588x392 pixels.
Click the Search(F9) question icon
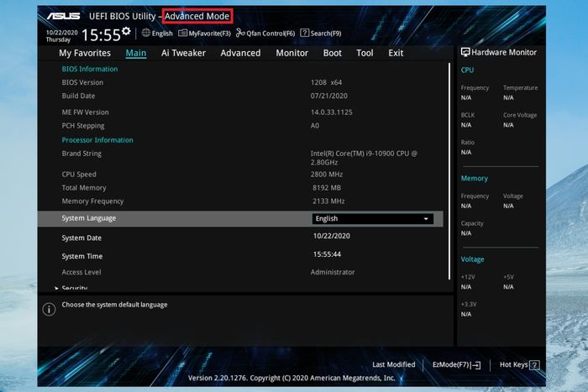tap(304, 33)
